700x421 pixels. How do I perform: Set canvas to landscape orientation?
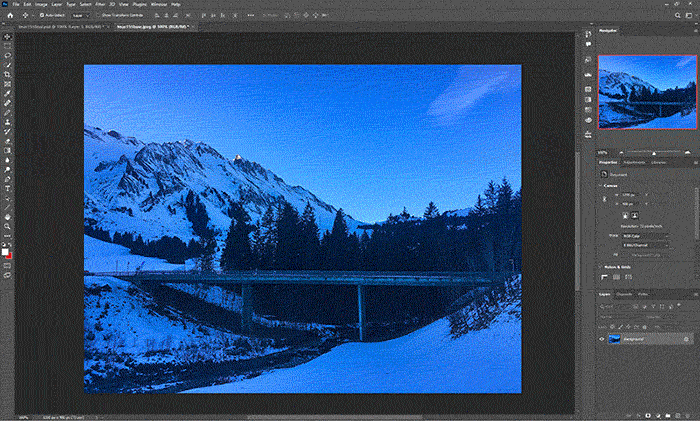tap(634, 216)
